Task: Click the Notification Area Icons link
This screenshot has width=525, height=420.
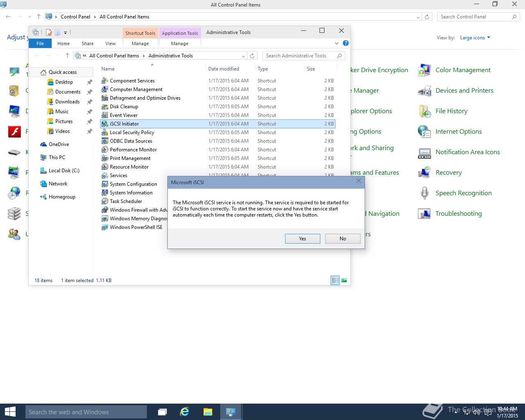Action: coord(468,152)
